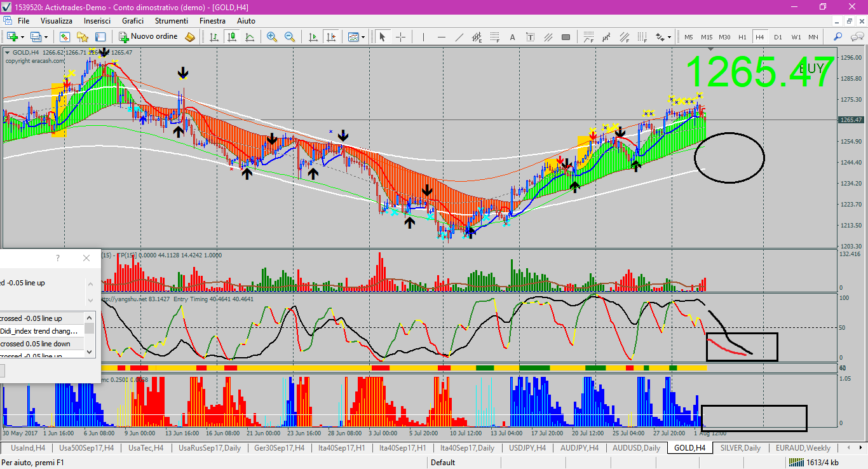Image resolution: width=868 pixels, height=469 pixels.
Task: Select the 'Didi_index trend chang...' alert row
Action: coord(42,331)
